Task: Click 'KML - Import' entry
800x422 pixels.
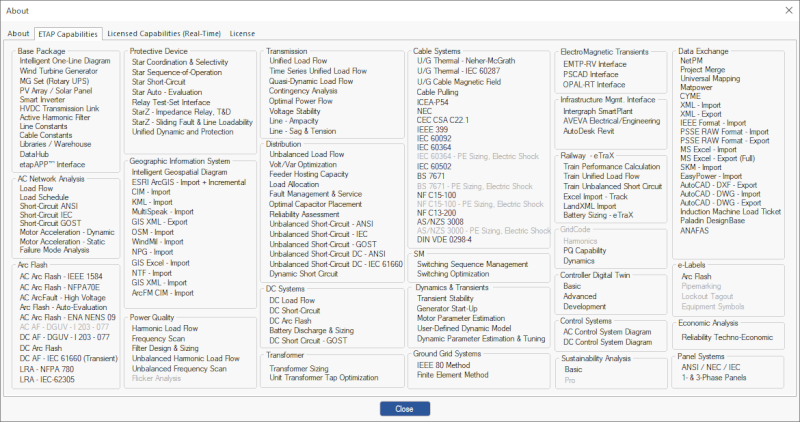Action: click(x=152, y=202)
